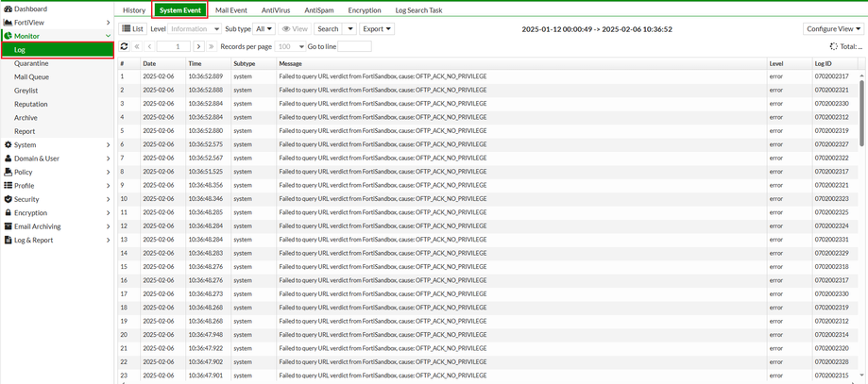Refresh the log list
This screenshot has width=868, height=384.
[124, 46]
